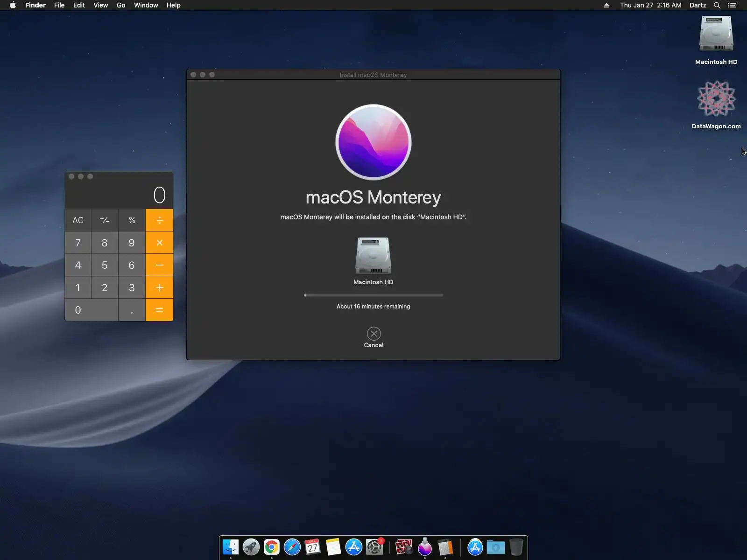
Task: Open the Trash in the Dock
Action: [516, 547]
